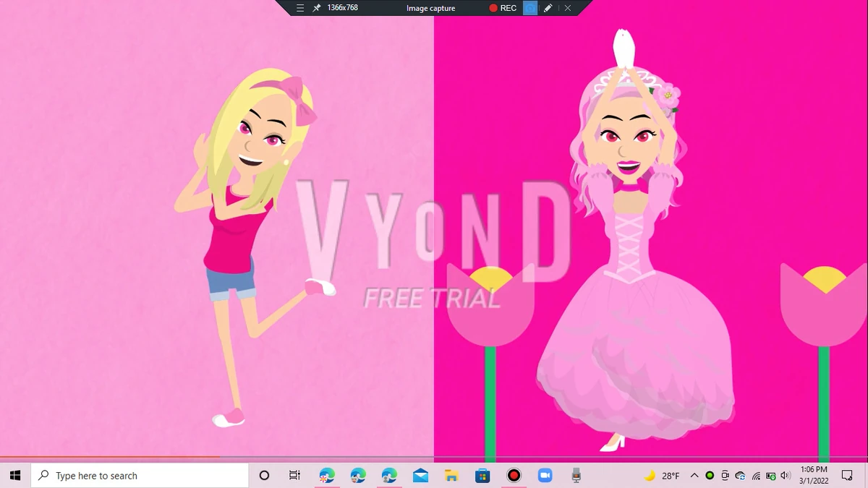Open the capture tool hamburger menu
This screenshot has height=488, width=868.
[x=299, y=8]
